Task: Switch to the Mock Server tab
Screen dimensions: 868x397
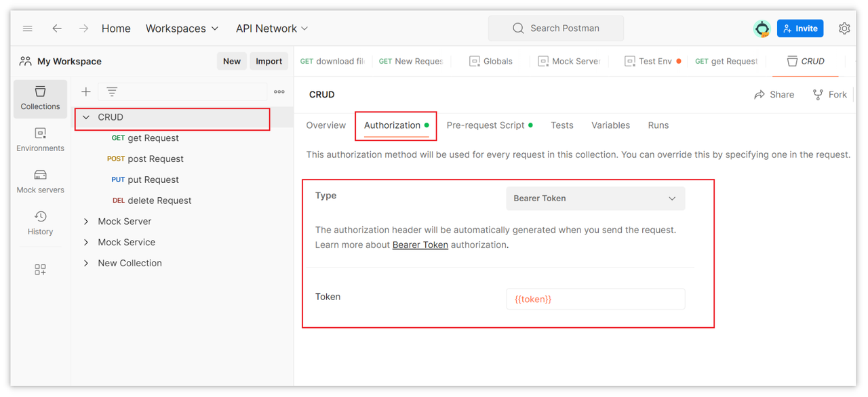Action: point(570,61)
